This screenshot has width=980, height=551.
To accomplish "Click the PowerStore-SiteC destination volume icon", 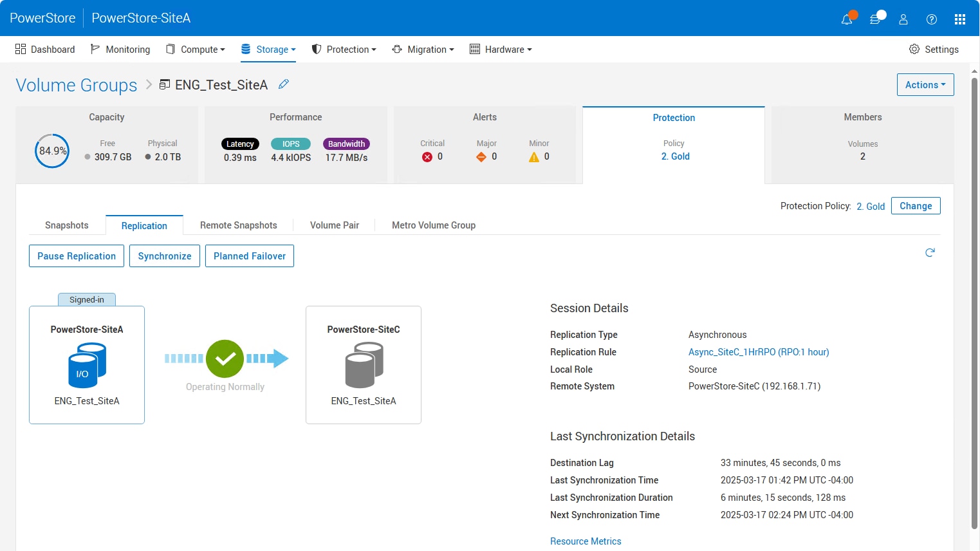I will [x=364, y=365].
